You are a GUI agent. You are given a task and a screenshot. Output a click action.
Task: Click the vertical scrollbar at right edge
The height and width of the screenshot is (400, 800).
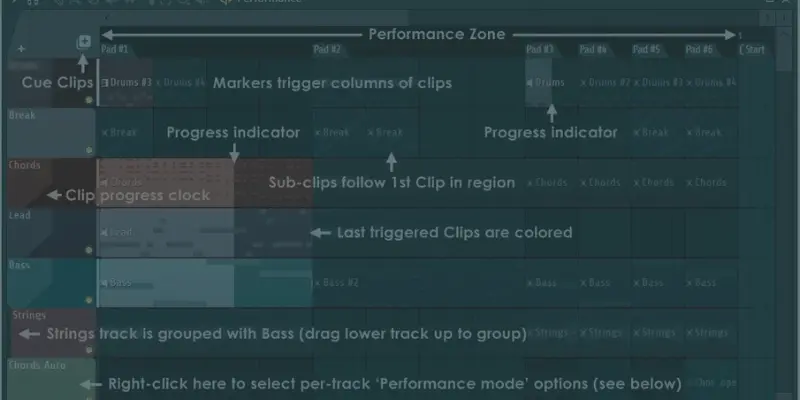784,50
